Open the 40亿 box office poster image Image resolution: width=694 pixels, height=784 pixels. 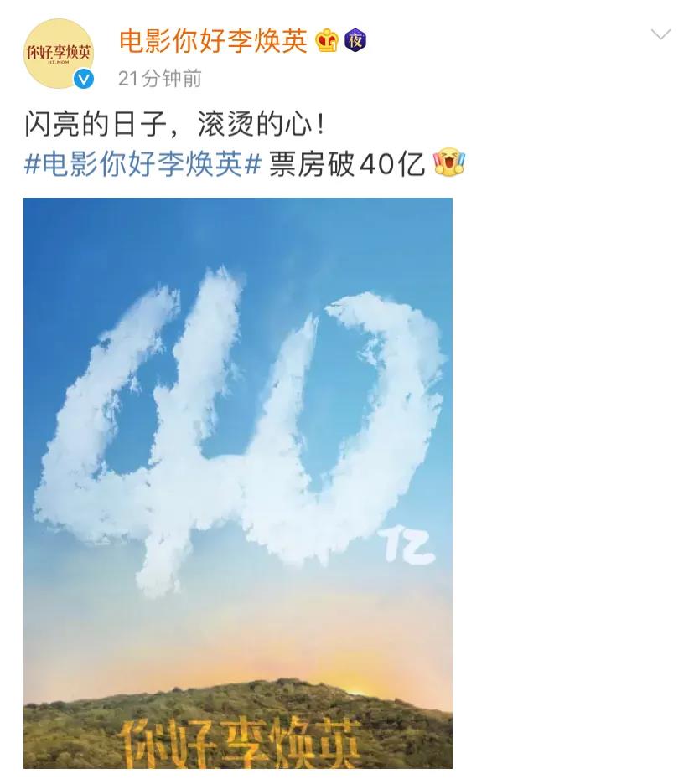click(238, 483)
